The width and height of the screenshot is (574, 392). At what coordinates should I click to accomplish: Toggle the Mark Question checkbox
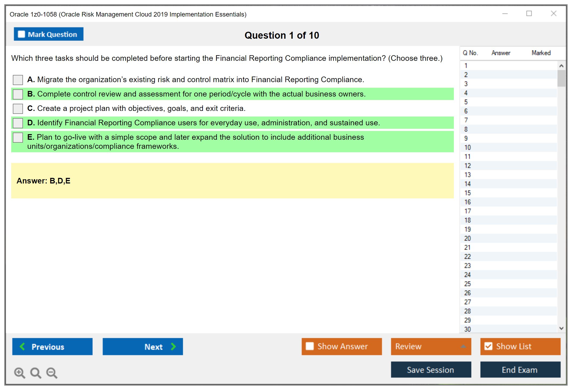21,34
